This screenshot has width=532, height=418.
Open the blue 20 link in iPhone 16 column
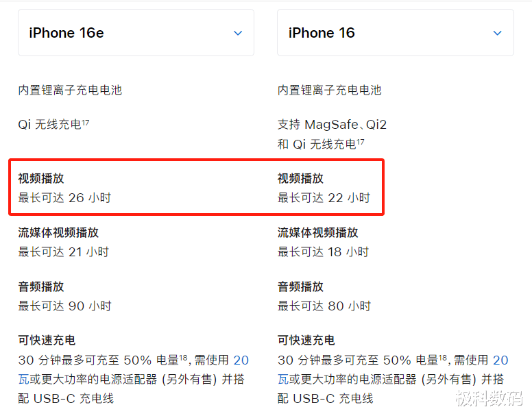[x=500, y=360]
